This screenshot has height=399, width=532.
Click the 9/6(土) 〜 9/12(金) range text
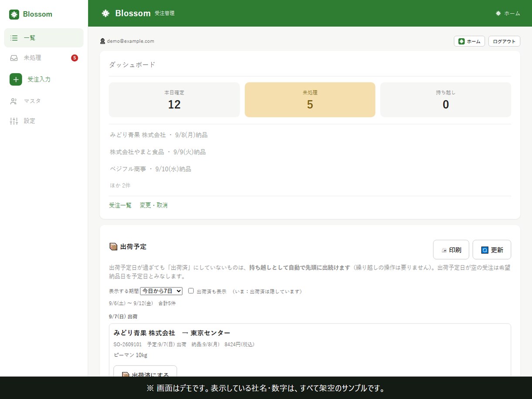click(x=131, y=304)
